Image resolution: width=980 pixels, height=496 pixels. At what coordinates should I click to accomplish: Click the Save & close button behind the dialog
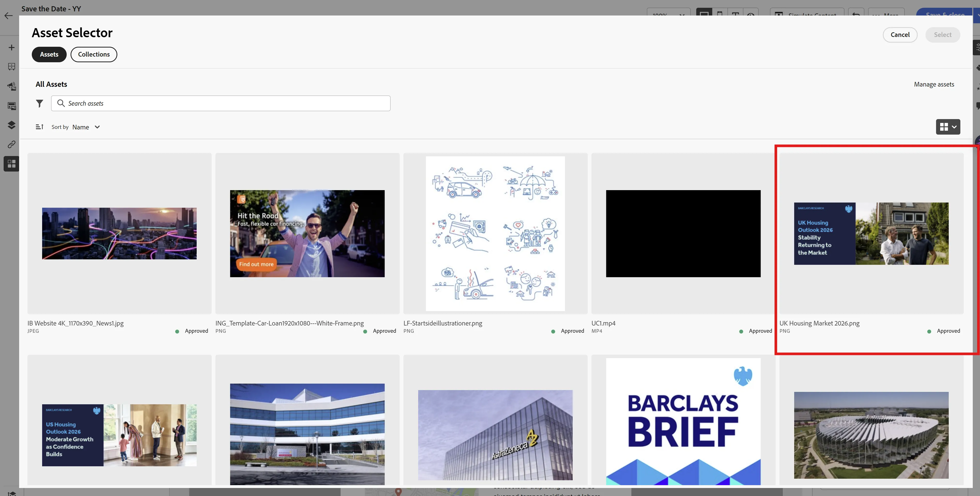(x=945, y=12)
